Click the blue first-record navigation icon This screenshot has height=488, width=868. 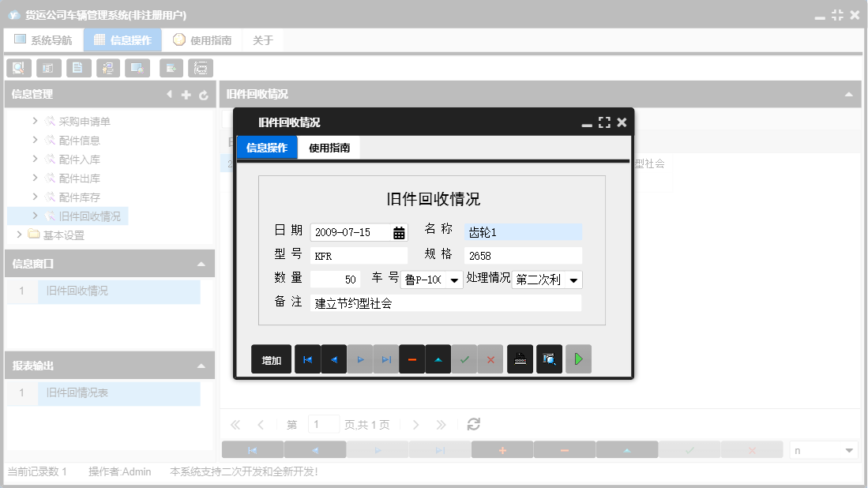[x=307, y=358]
